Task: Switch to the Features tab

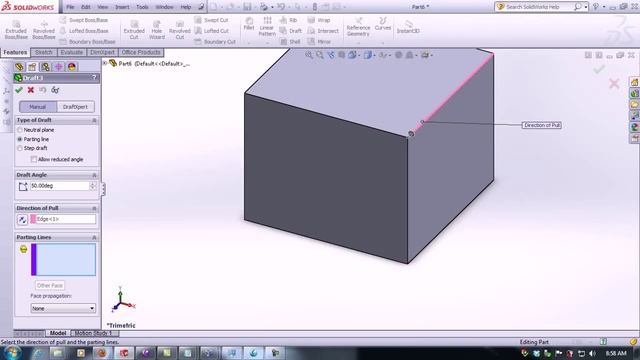Action: coord(15,52)
